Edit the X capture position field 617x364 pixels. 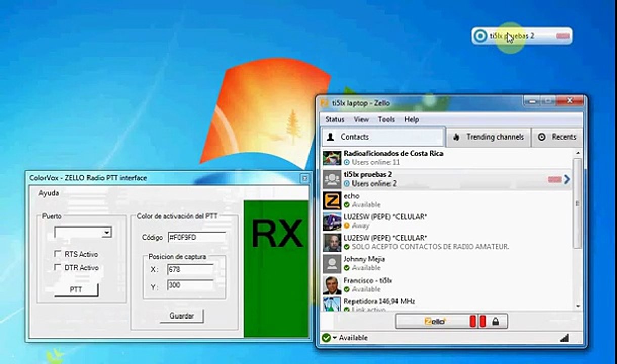[x=190, y=270]
